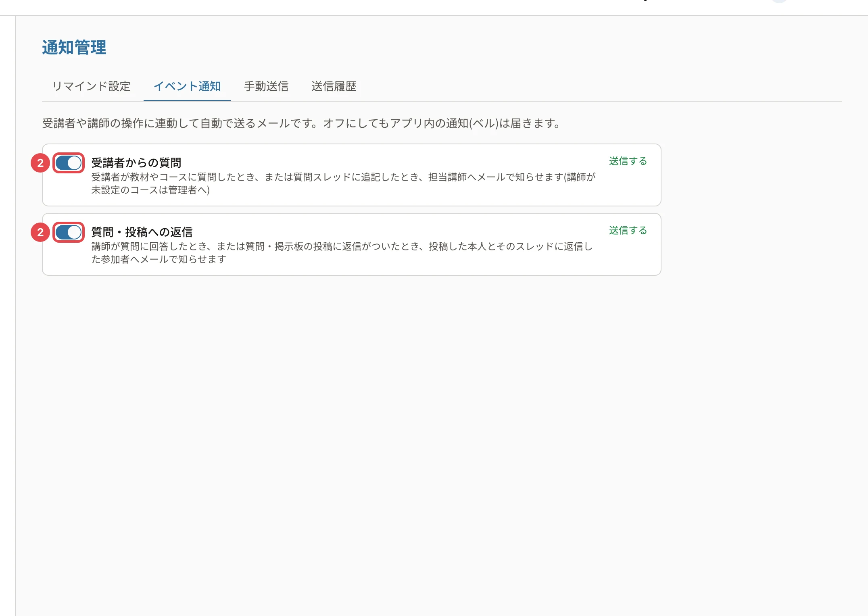Select the イベント通知 tab

(x=187, y=86)
